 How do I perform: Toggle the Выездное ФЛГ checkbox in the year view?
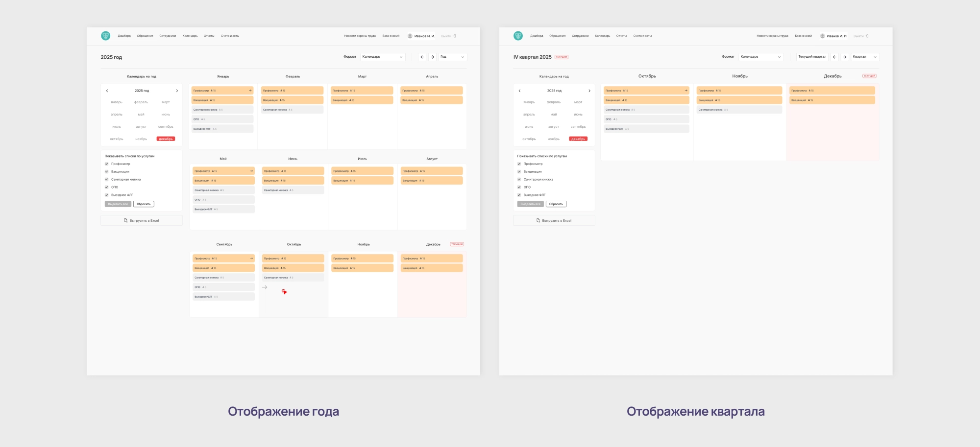(x=106, y=195)
